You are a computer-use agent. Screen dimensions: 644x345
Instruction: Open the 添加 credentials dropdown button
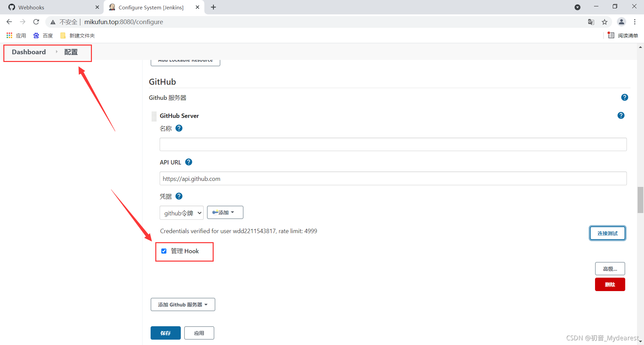(225, 212)
